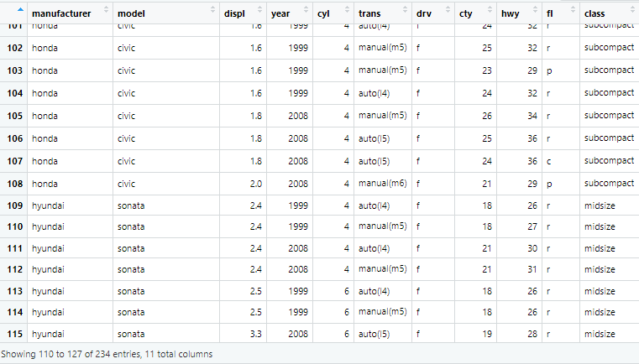
Task: Click year 2008 in row 111
Action: click(298, 248)
